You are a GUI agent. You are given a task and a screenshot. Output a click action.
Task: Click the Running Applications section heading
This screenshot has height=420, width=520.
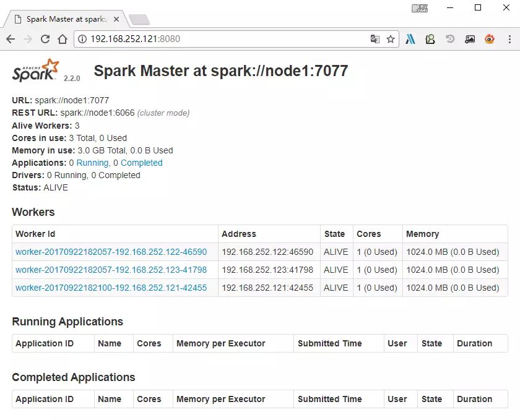(67, 322)
